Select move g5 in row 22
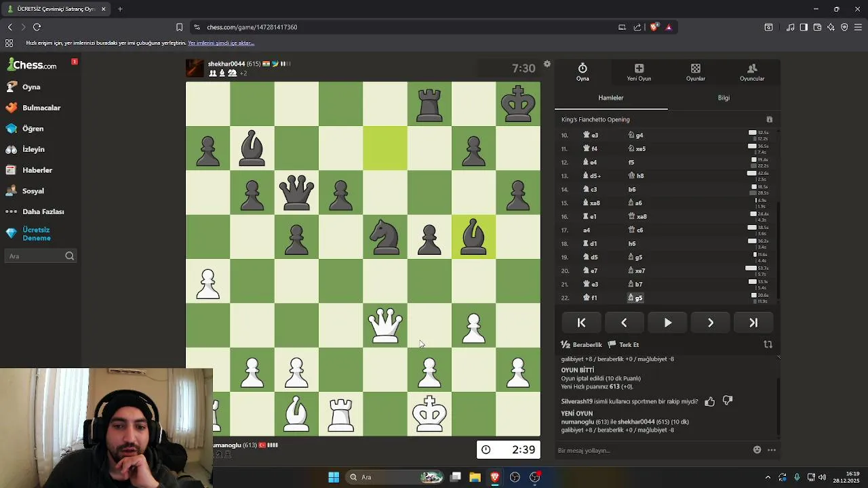This screenshot has height=488, width=868. coord(635,298)
